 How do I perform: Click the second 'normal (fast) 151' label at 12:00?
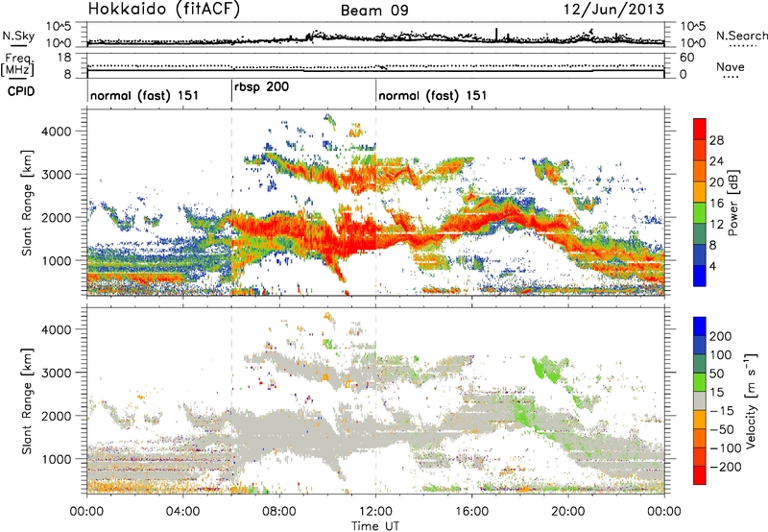[433, 95]
